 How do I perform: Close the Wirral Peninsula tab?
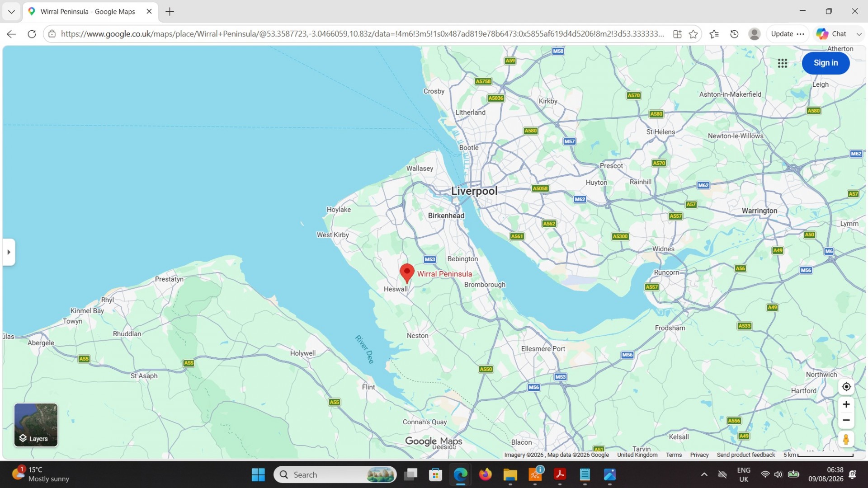(149, 12)
